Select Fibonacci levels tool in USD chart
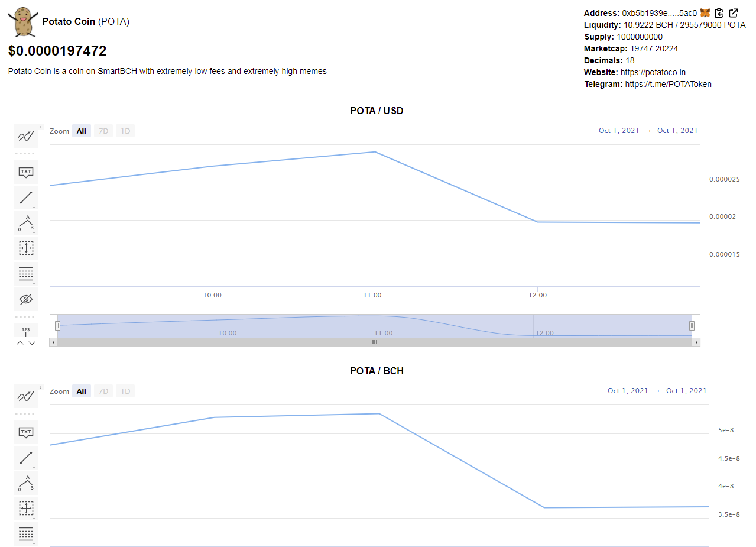756x547 pixels. point(26,274)
